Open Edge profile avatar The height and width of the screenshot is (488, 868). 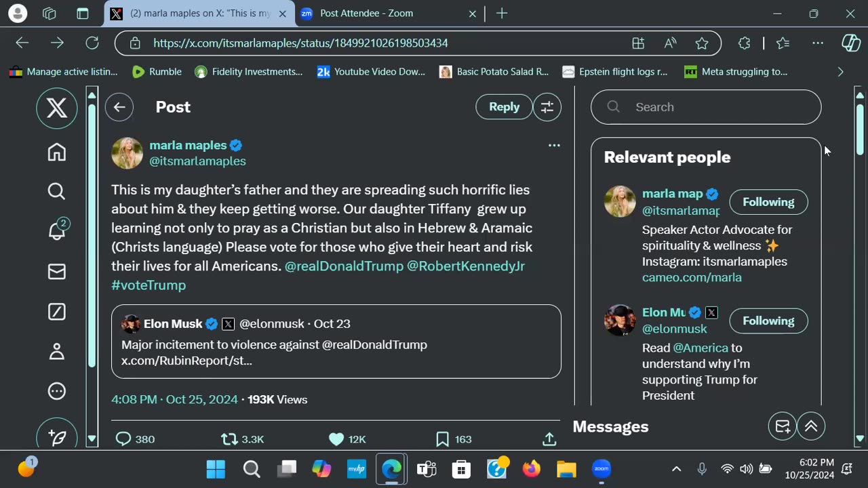point(18,14)
